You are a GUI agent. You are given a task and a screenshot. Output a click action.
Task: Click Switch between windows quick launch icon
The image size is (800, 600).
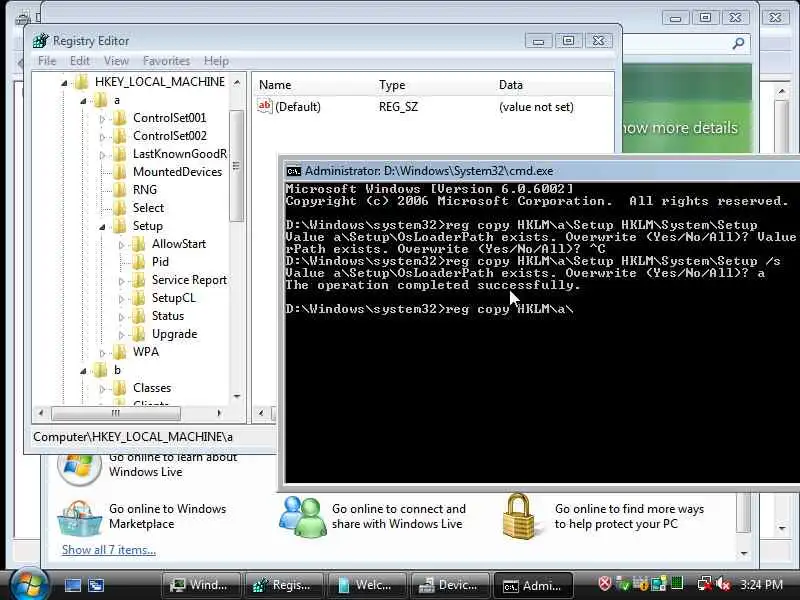pyautogui.click(x=96, y=585)
